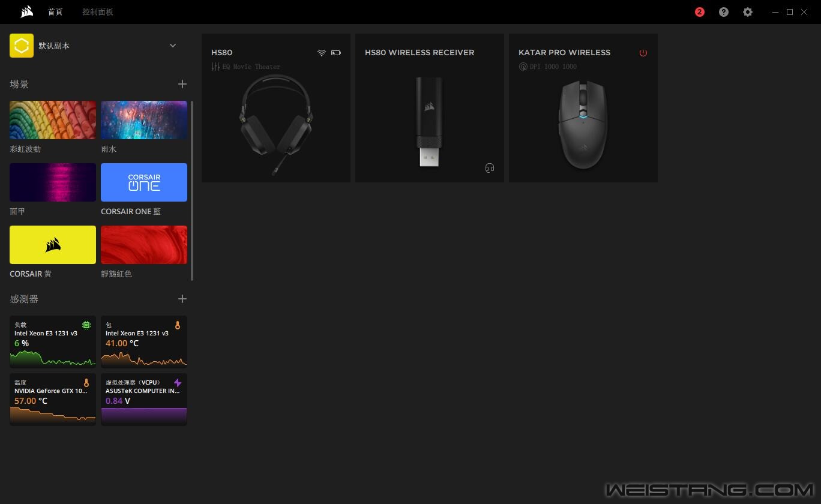Open the Intel Xeon CPU load sensor tile
Screen dimensions: 821x504
tap(53, 341)
